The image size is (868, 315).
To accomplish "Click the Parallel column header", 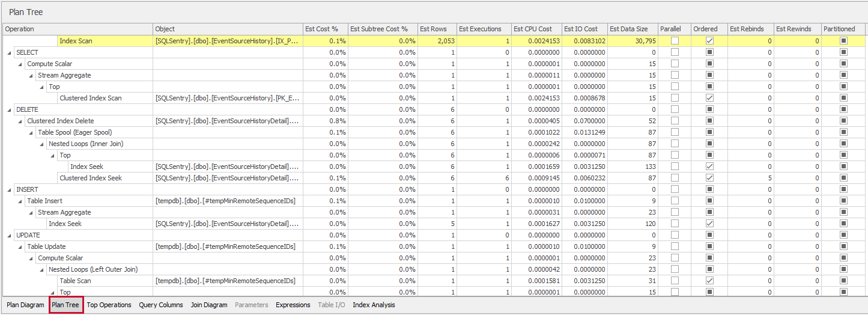I will [x=673, y=29].
